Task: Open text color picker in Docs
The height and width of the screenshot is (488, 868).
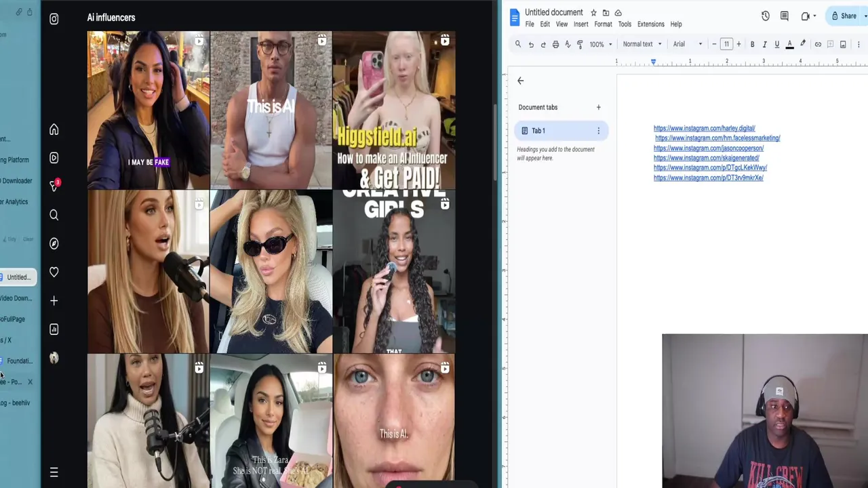Action: [789, 44]
